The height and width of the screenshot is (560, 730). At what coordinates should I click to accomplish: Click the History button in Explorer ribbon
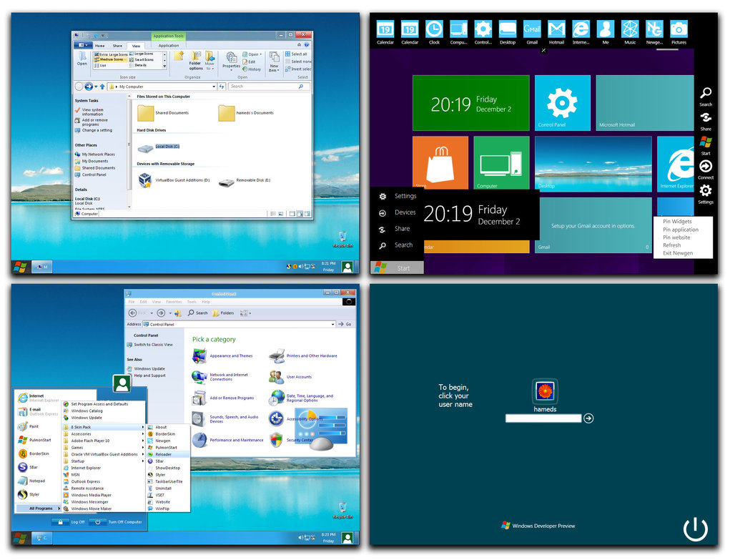[252, 69]
